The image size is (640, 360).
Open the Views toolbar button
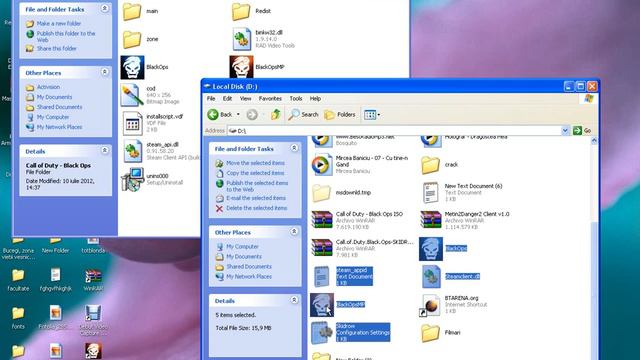pyautogui.click(x=371, y=115)
